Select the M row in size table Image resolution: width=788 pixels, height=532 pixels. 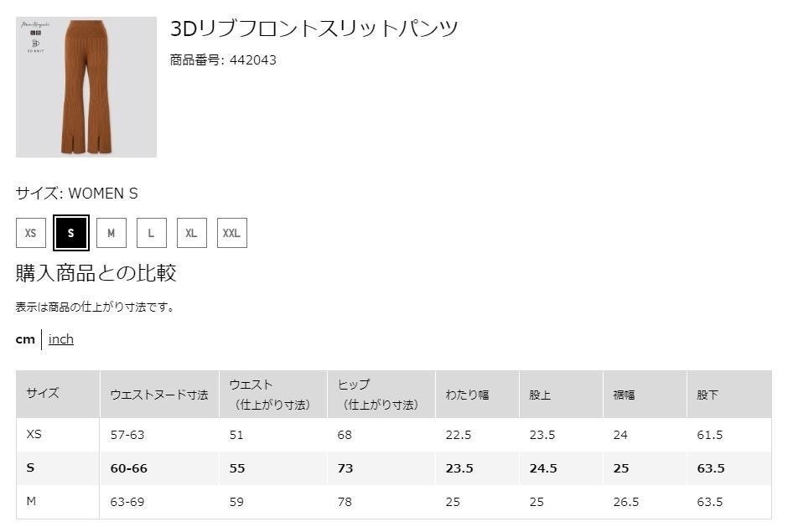click(393, 501)
